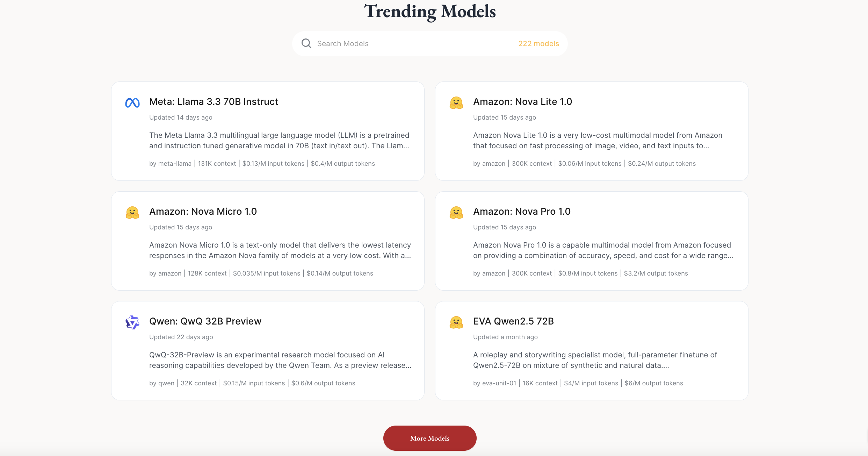
Task: Click the Nova Micro hugging face icon
Action: click(132, 213)
